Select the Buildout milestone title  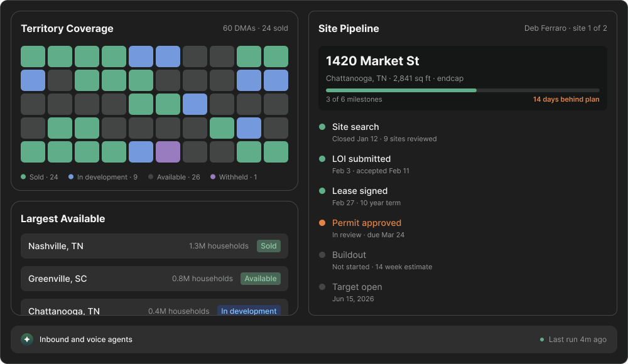[349, 255]
